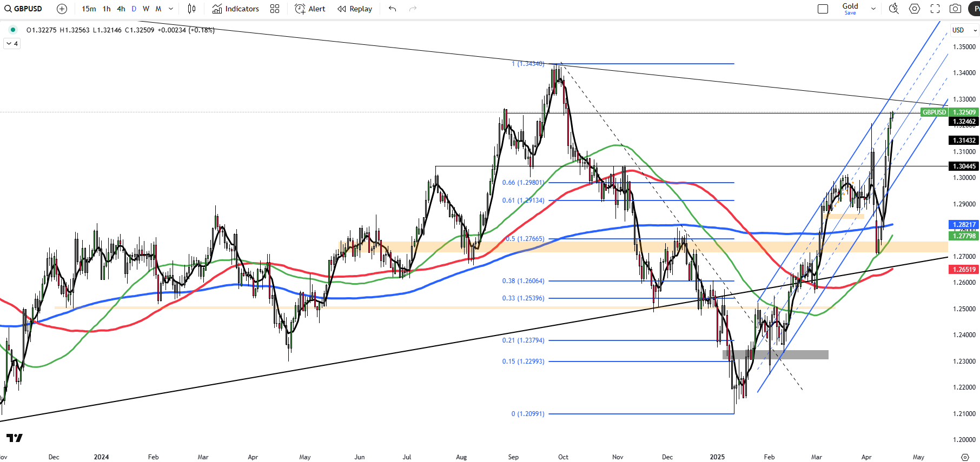
Task: Select the Fibonacci 0 (1.20991) label
Action: pyautogui.click(x=528, y=414)
